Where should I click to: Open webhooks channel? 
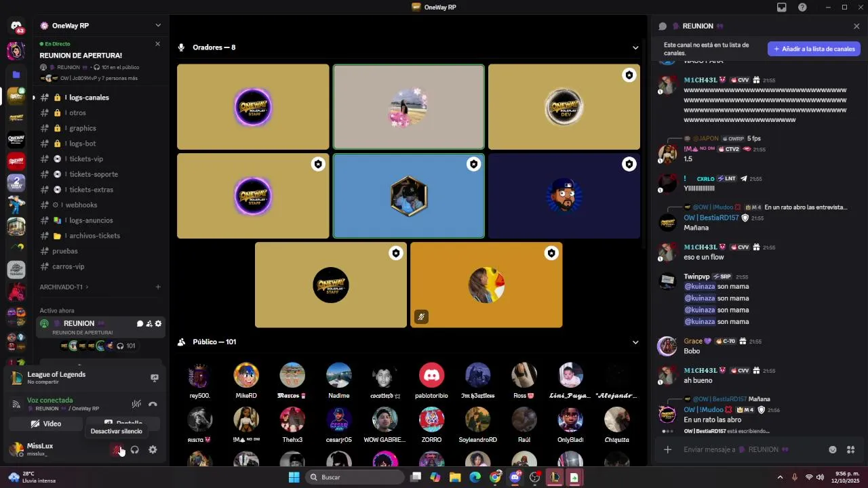[100, 205]
